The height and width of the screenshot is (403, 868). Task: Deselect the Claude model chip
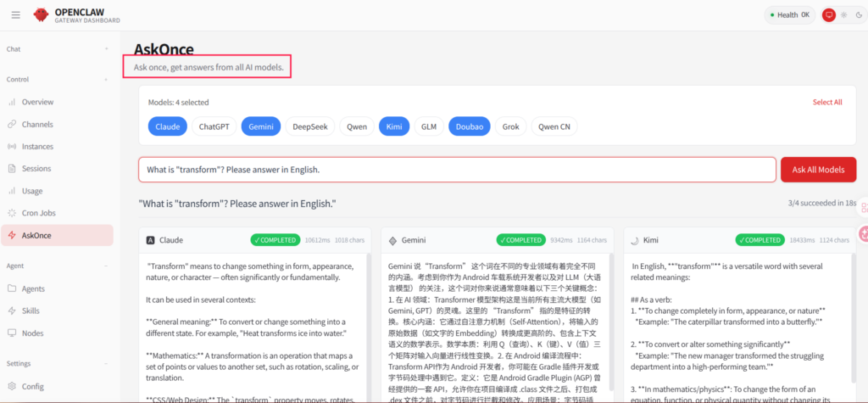tap(168, 126)
